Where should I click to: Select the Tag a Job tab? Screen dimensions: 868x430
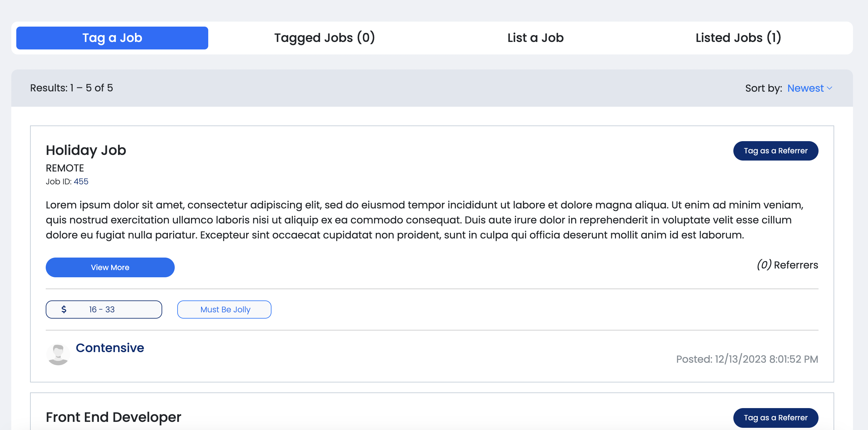coord(112,38)
